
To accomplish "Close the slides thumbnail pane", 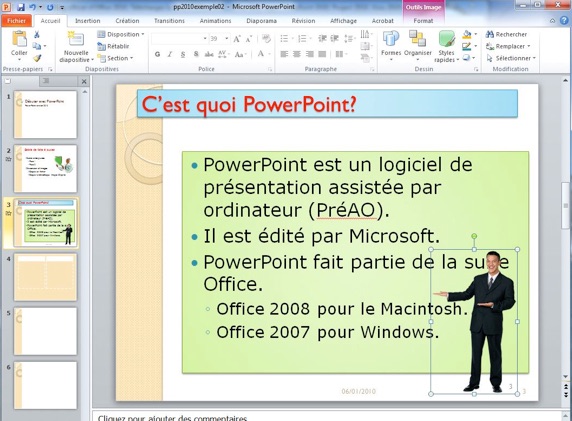I will [84, 81].
